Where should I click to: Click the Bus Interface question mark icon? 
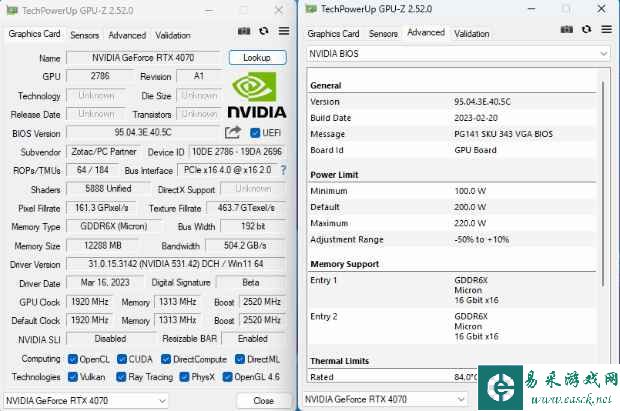coord(283,170)
